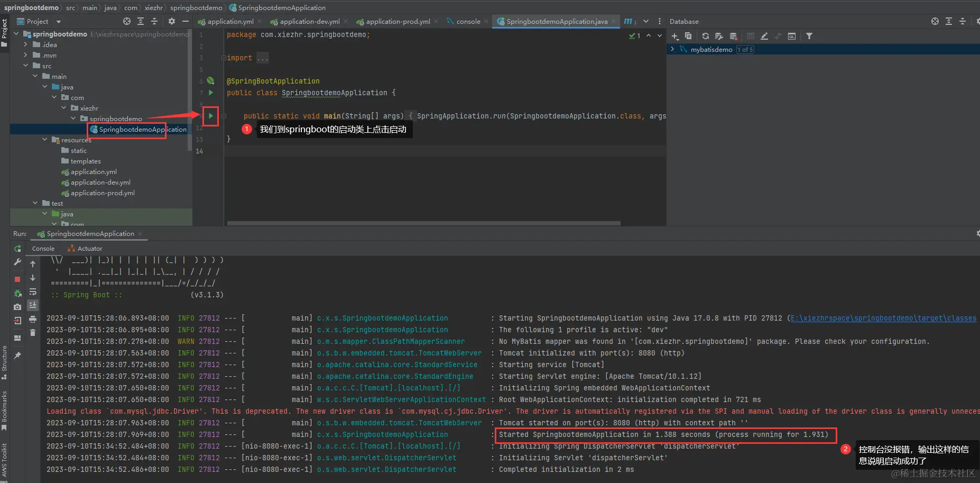Stop the running application with red square
The height and width of the screenshot is (483, 980).
pyautogui.click(x=17, y=279)
